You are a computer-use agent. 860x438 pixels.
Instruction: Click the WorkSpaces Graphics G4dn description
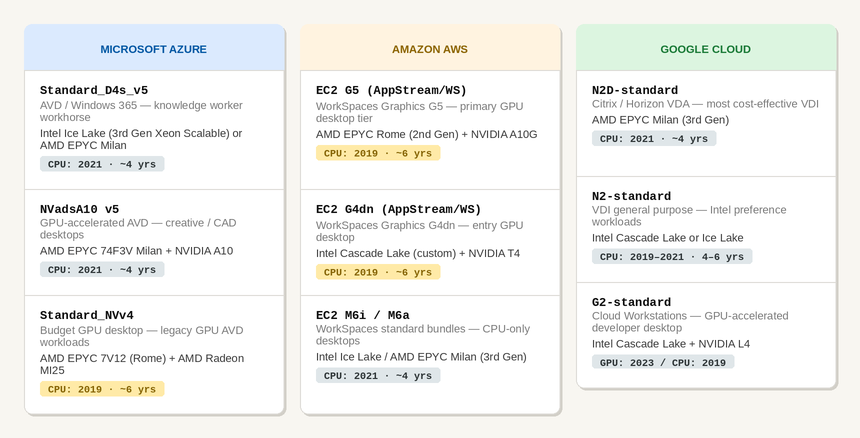tap(420, 231)
